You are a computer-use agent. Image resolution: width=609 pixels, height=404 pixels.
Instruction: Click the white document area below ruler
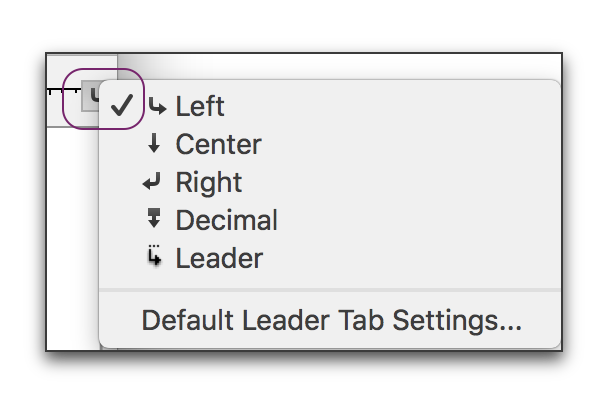73,237
